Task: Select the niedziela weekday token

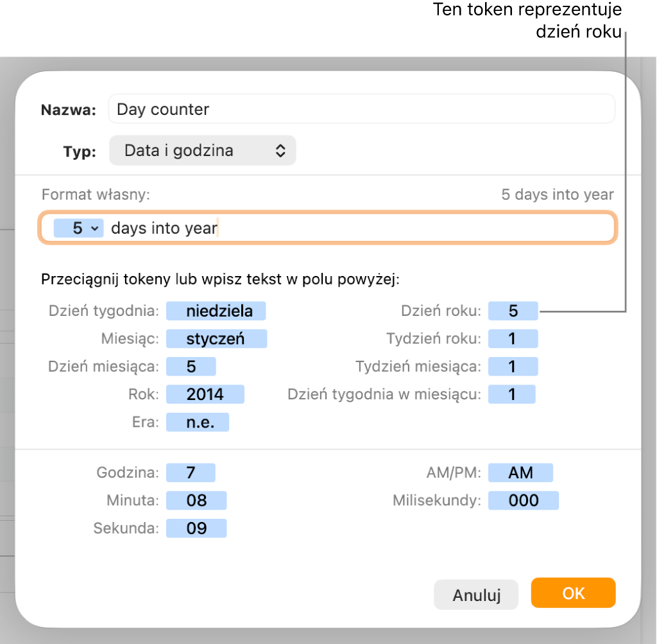Action: 216,311
